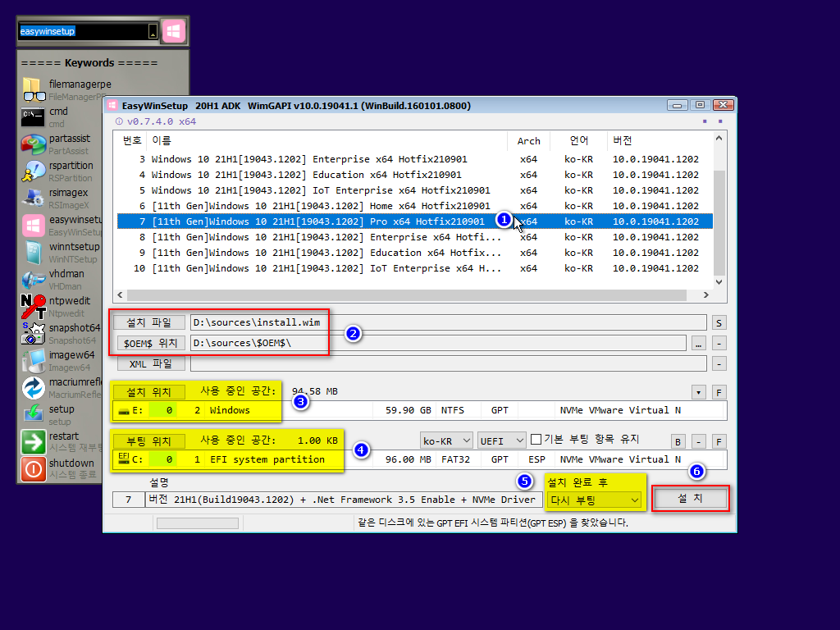
Task: Click the 설명 description field with 21H1 text
Action: (x=344, y=500)
